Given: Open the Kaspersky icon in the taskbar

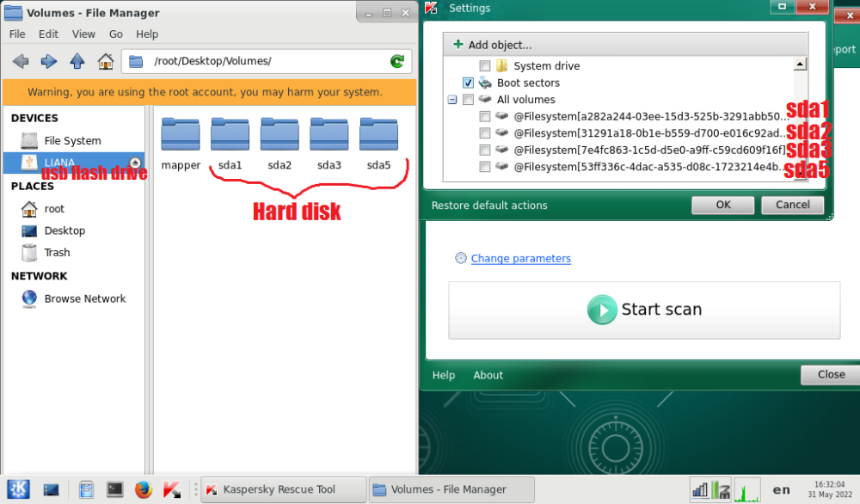Looking at the screenshot, I should coord(172,489).
